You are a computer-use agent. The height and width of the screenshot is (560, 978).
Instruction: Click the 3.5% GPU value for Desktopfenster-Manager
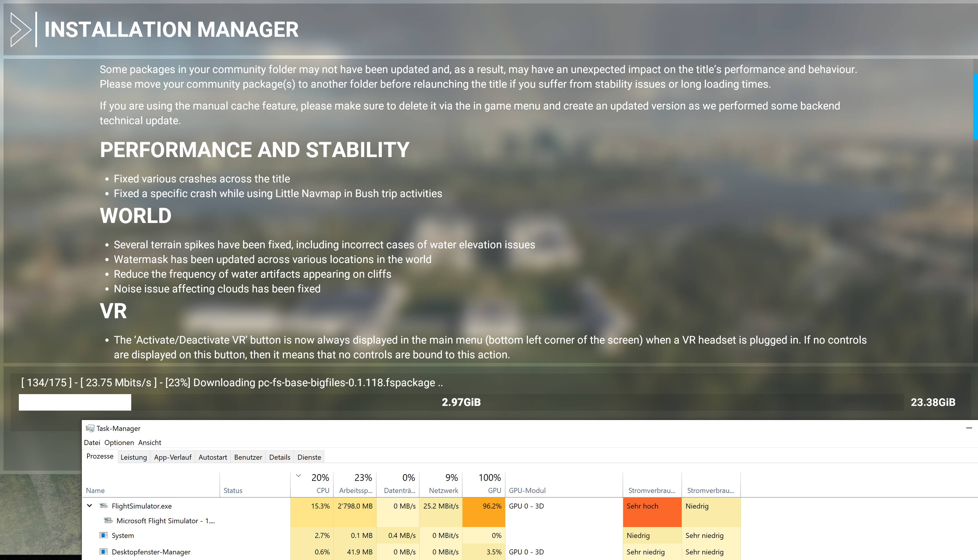point(494,551)
